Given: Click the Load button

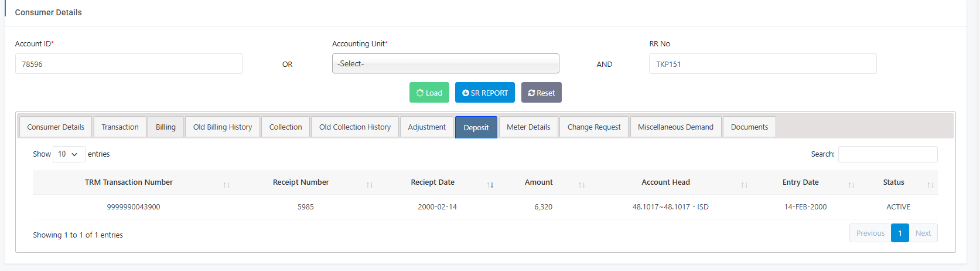Looking at the screenshot, I should point(429,93).
